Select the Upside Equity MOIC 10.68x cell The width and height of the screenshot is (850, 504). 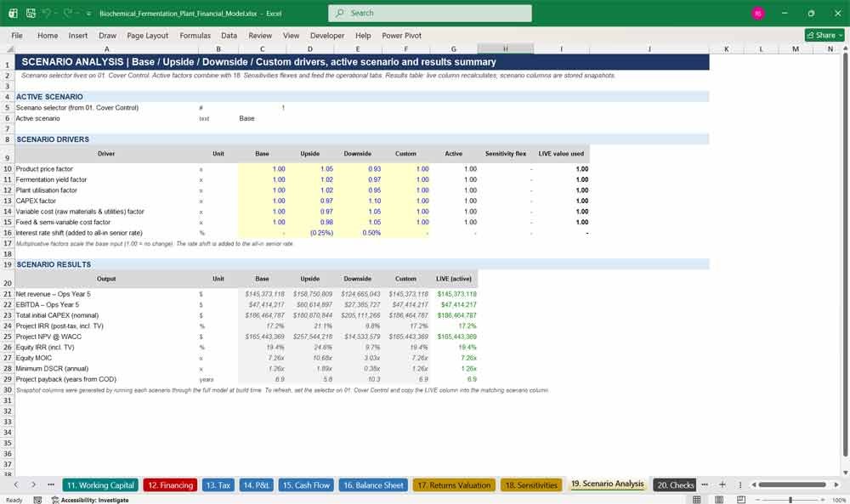310,358
